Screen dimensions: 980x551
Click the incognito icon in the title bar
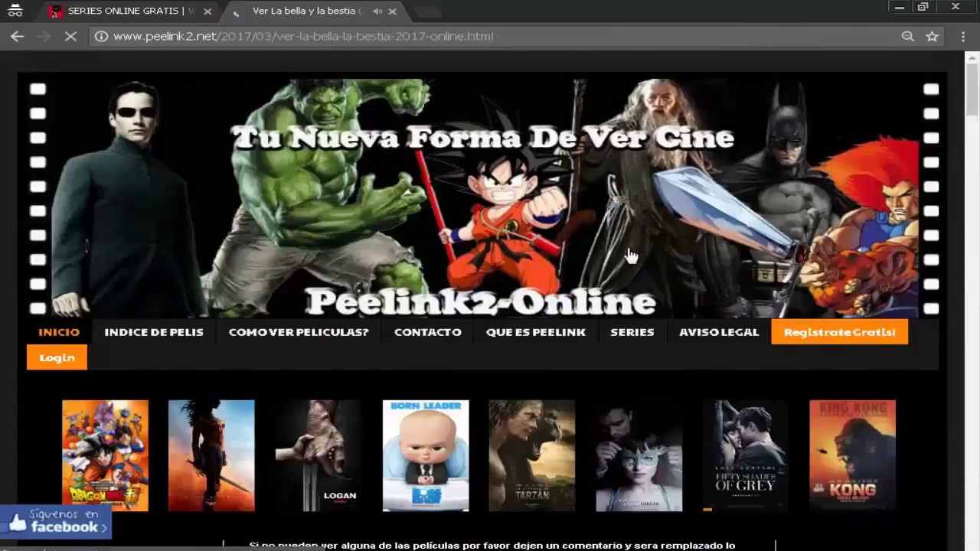15,11
